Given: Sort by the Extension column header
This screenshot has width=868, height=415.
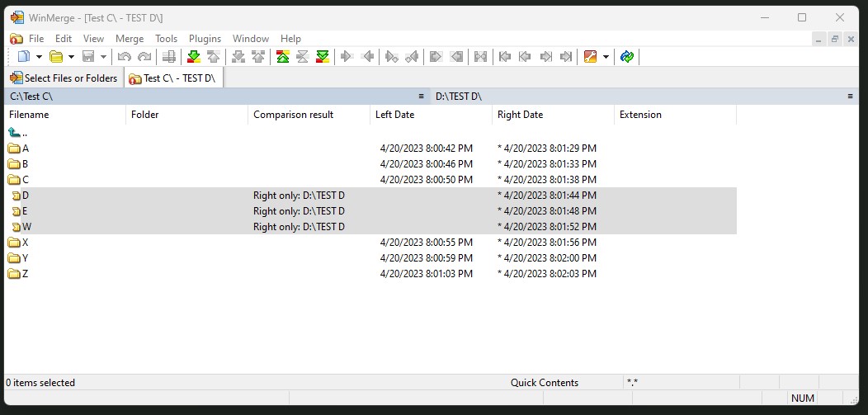Looking at the screenshot, I should point(676,115).
